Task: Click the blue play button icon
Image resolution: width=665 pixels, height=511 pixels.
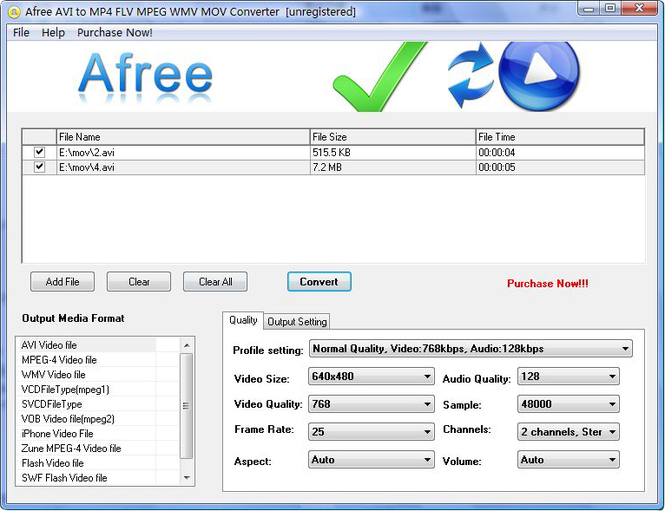Action: pyautogui.click(x=539, y=75)
